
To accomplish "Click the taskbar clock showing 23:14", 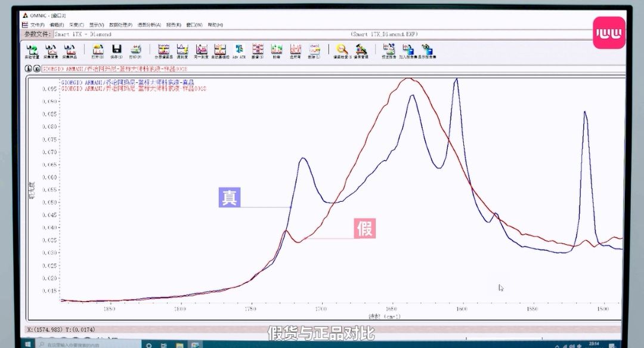I will coord(594,344).
